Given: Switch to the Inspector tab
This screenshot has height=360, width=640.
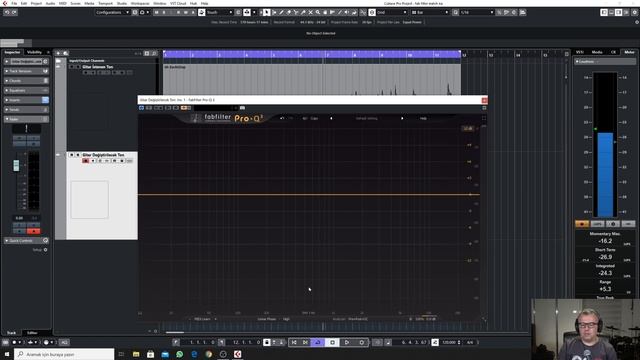Looking at the screenshot, I should coord(12,52).
